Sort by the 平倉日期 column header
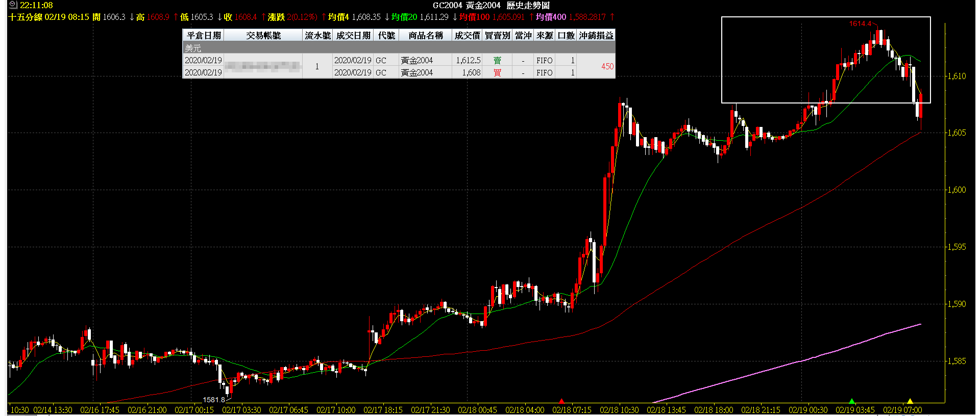980x416 pixels. click(203, 35)
